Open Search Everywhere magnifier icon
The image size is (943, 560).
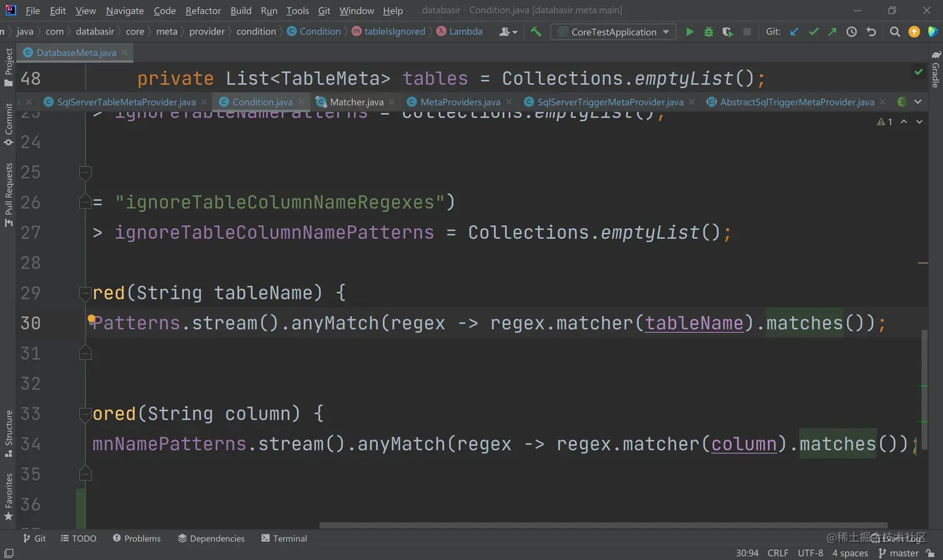[x=895, y=32]
